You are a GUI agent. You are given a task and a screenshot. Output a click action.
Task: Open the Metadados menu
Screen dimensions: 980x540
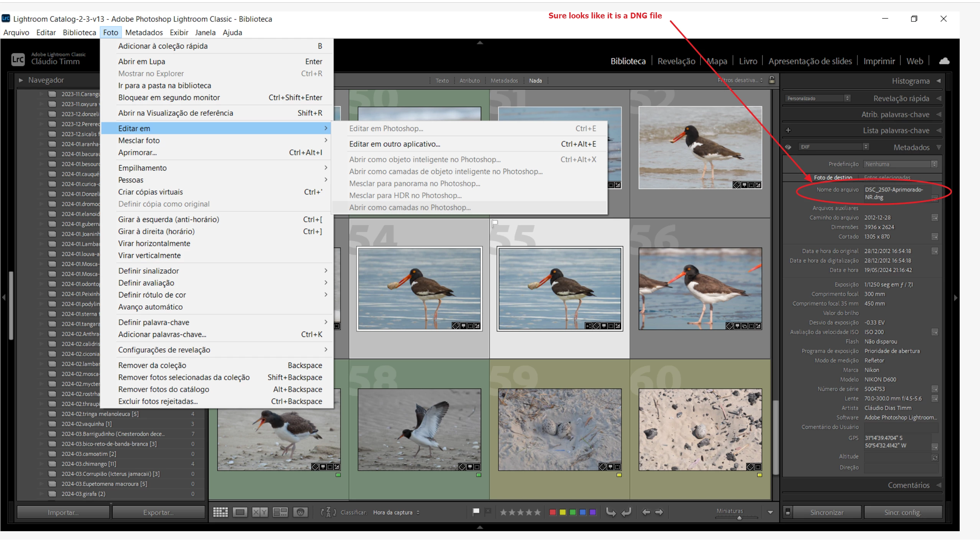coord(144,33)
